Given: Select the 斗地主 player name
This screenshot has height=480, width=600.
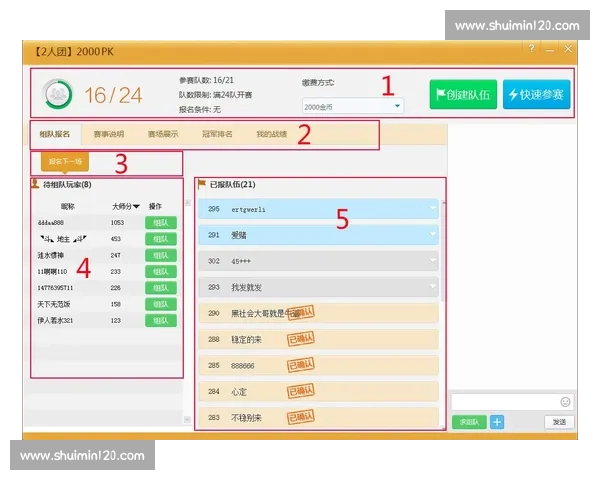Looking at the screenshot, I should point(63,239).
